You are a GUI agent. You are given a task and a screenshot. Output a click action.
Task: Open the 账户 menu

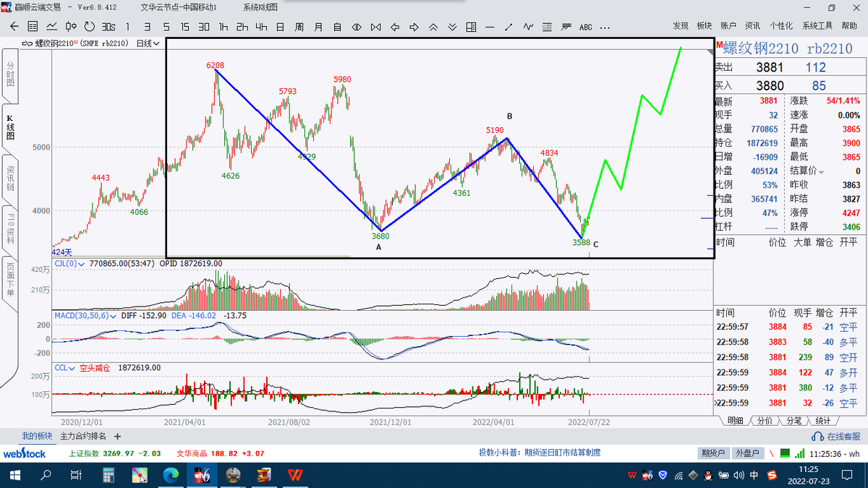[x=728, y=26]
